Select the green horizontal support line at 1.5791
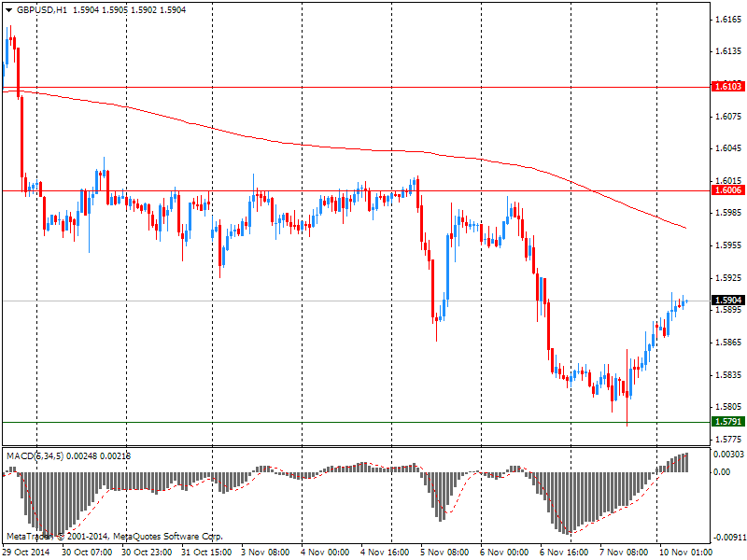747x560 pixels. (x=357, y=422)
